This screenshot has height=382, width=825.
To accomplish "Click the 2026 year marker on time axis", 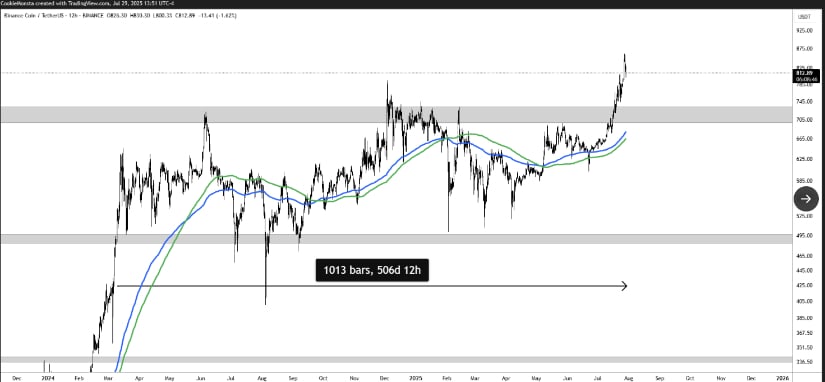I will (782, 378).
